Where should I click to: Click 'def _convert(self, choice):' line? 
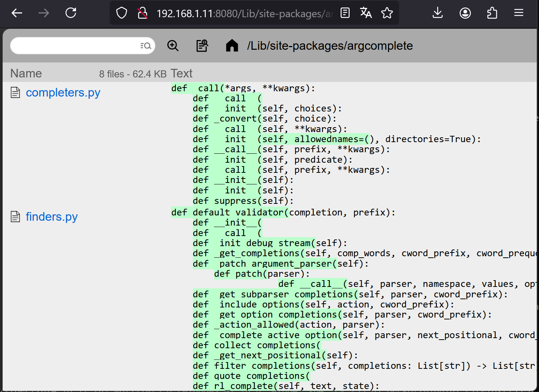[x=265, y=119]
